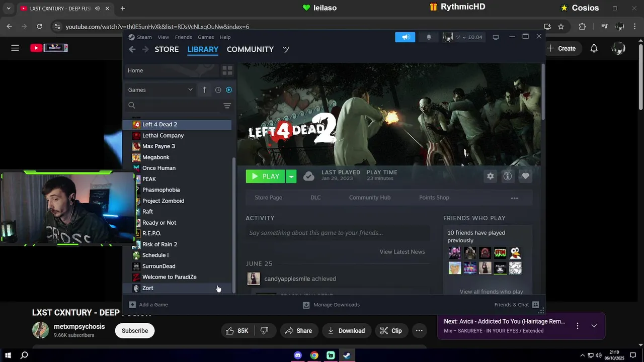Click YouTube Clip scissors button
The width and height of the screenshot is (644, 362).
point(391,331)
